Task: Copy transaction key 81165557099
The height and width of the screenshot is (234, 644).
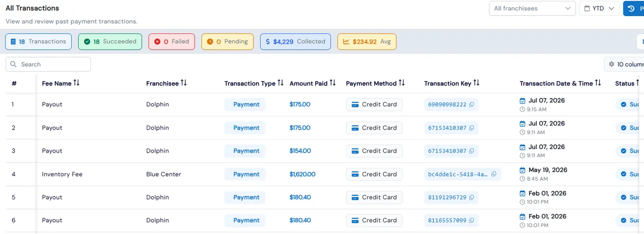Action: (x=471, y=220)
